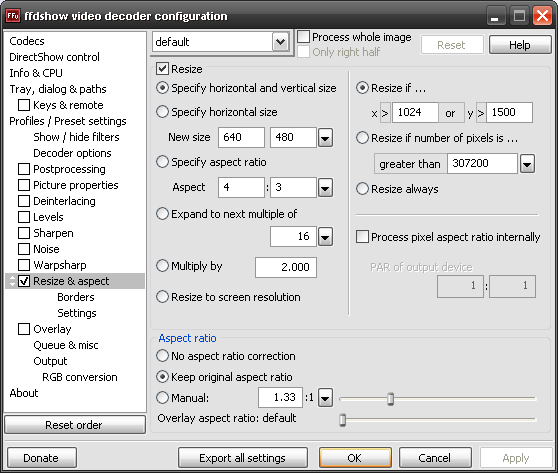
Task: Open pixel count 307200 dropdown arrow
Action: click(527, 164)
